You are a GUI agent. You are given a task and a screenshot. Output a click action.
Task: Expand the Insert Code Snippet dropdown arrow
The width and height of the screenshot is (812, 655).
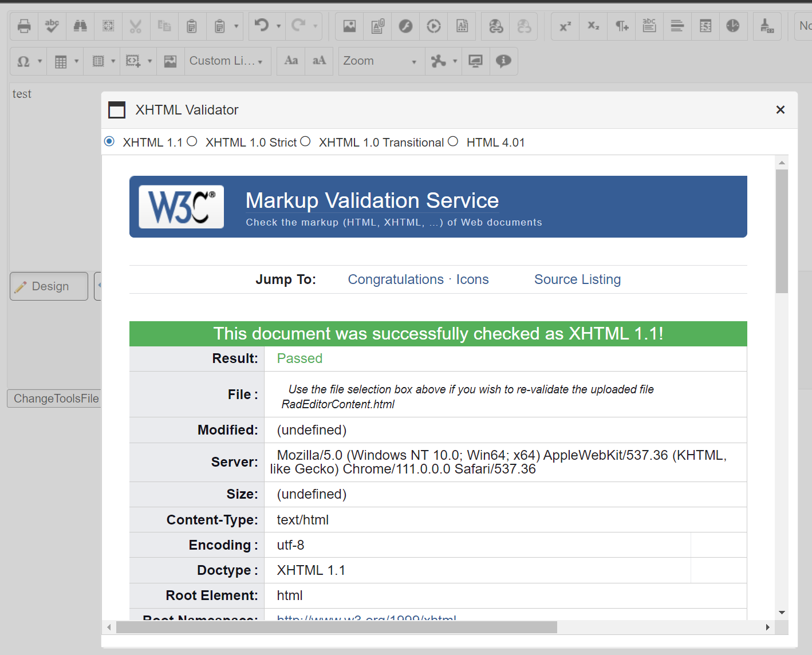point(149,61)
